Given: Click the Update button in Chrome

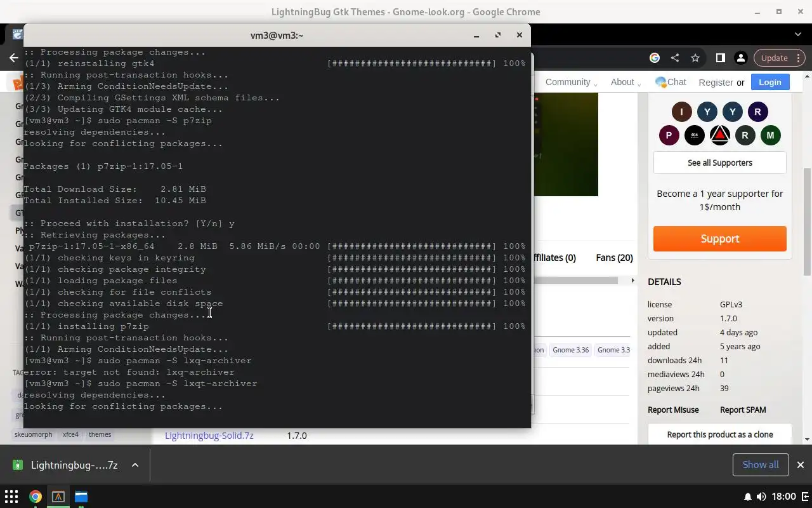Looking at the screenshot, I should pos(774,58).
